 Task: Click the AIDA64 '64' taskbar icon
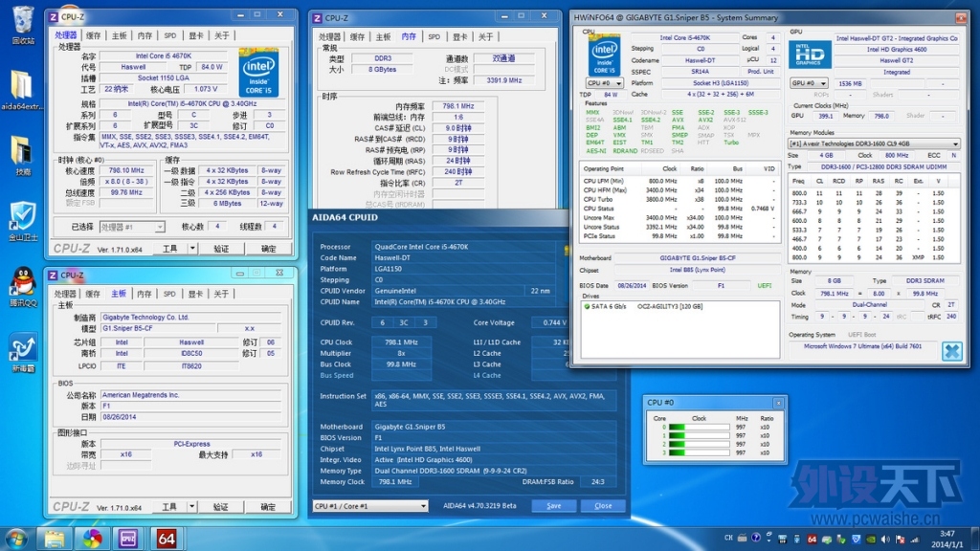tap(167, 539)
